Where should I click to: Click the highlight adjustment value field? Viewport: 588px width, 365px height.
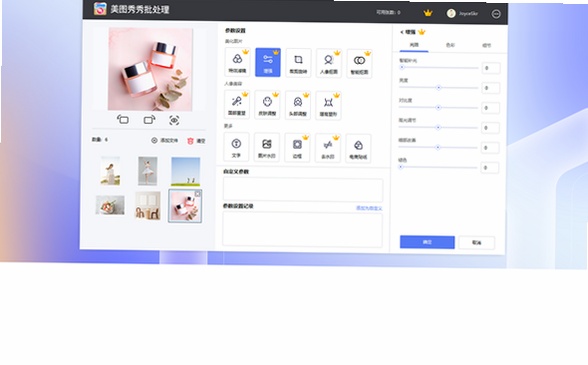pyautogui.click(x=490, y=128)
